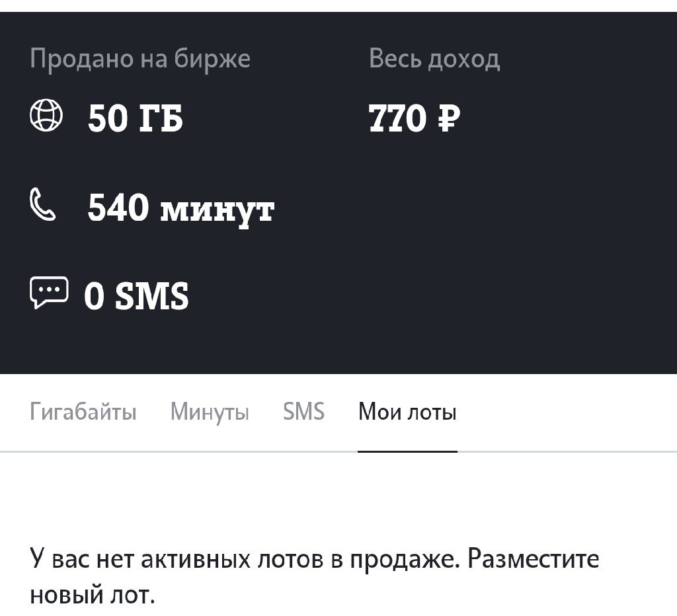The image size is (677, 616).
Task: Click the Весь доход label
Action: 434,58
